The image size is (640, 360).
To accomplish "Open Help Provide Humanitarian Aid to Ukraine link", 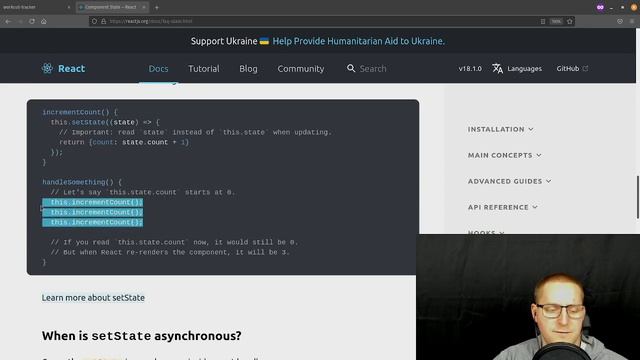I will coord(358,41).
